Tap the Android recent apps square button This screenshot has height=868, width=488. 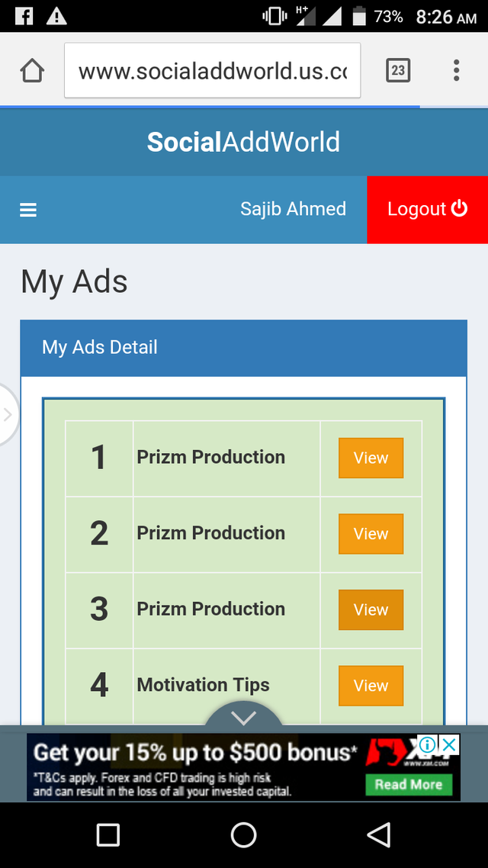(x=108, y=834)
